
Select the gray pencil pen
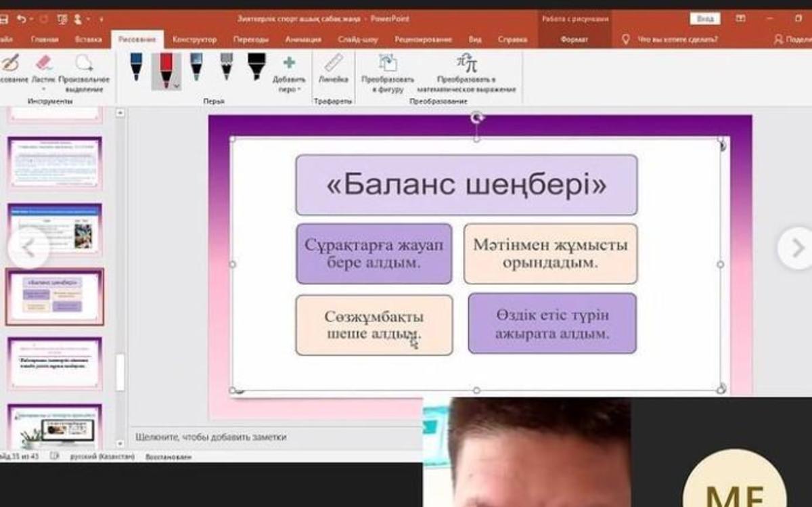click(x=227, y=67)
